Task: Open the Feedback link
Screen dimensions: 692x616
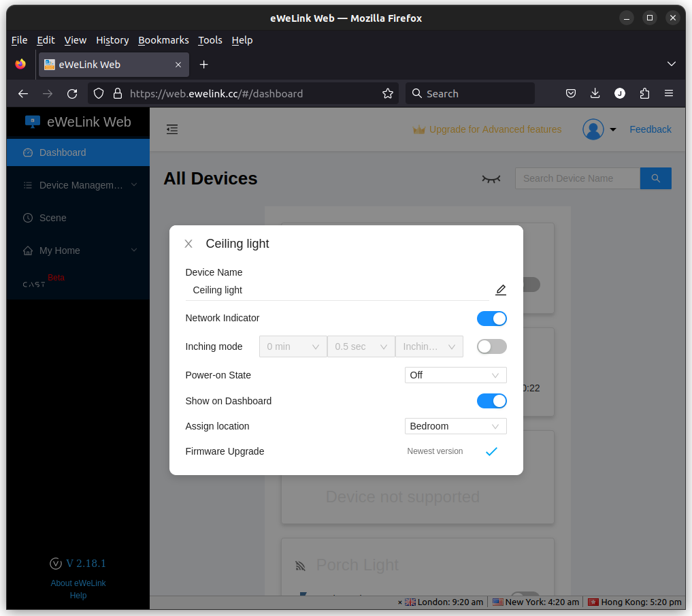Action: coord(650,129)
